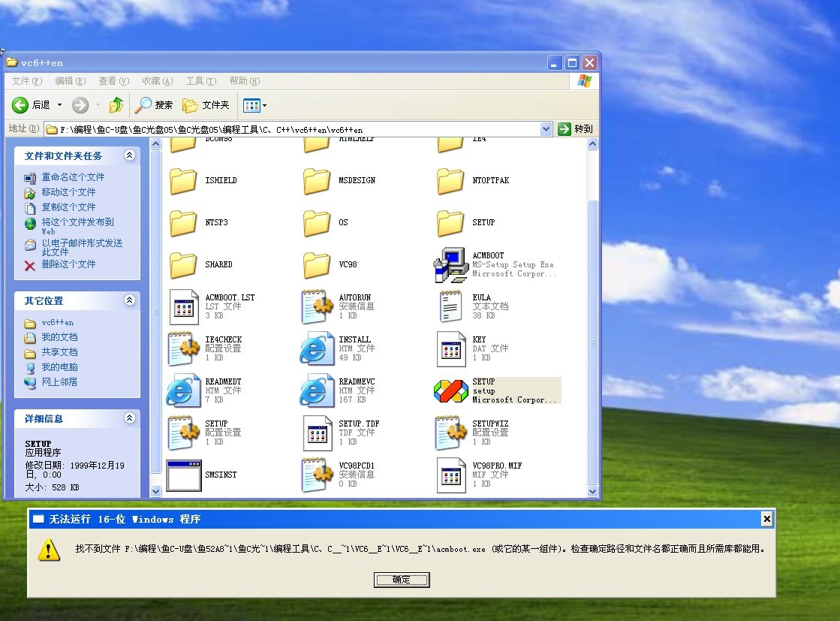The width and height of the screenshot is (840, 621).
Task: Collapse the 其它位置 panel
Action: 129,300
